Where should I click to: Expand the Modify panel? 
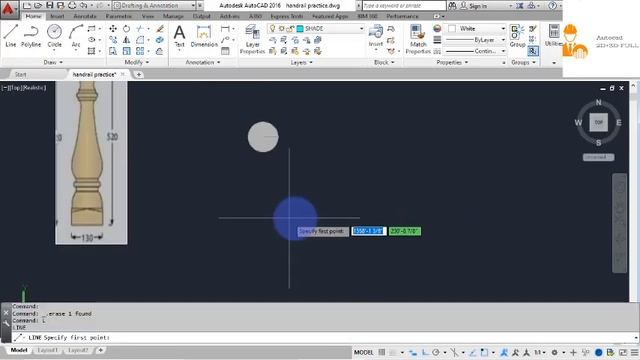pos(137,62)
